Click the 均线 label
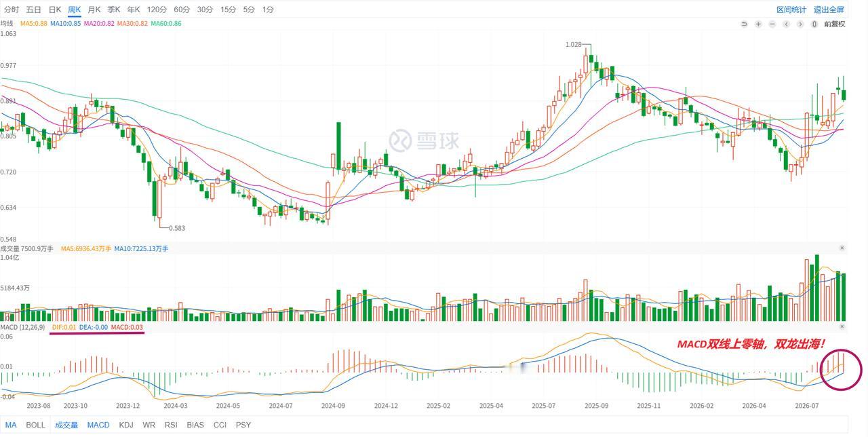868x437 pixels. pyautogui.click(x=7, y=24)
